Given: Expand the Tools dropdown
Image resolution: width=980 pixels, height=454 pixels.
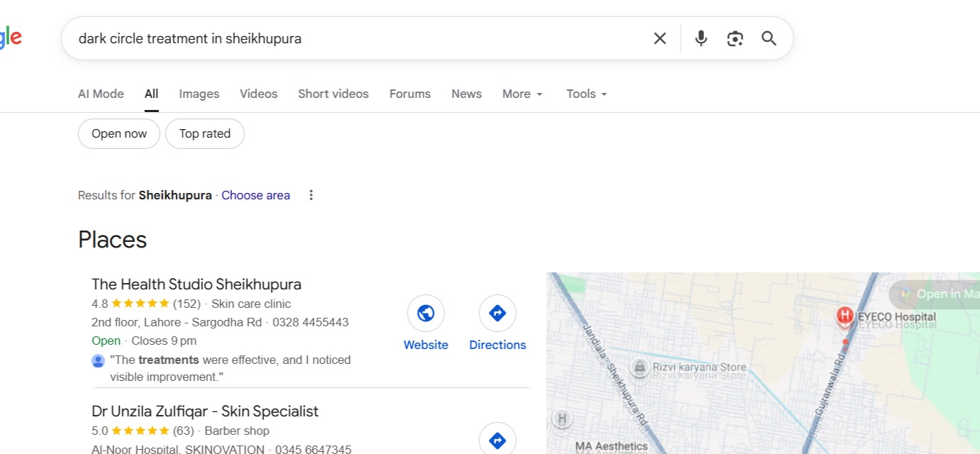Looking at the screenshot, I should click(587, 94).
